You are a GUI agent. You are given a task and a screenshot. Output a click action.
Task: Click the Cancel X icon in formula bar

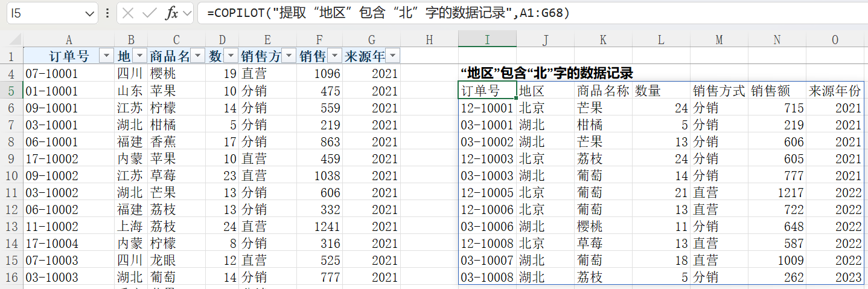[129, 13]
